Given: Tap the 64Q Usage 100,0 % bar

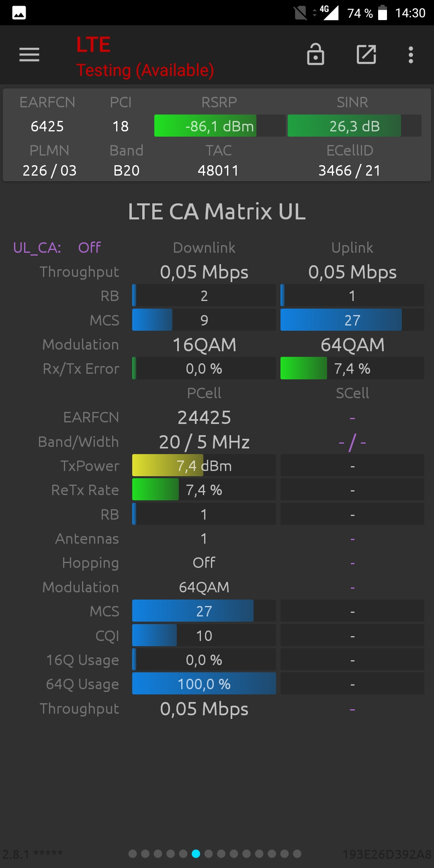Looking at the screenshot, I should tap(204, 684).
